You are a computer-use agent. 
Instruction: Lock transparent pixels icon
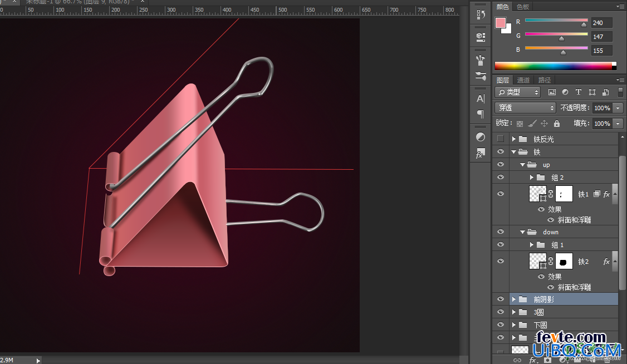click(520, 124)
